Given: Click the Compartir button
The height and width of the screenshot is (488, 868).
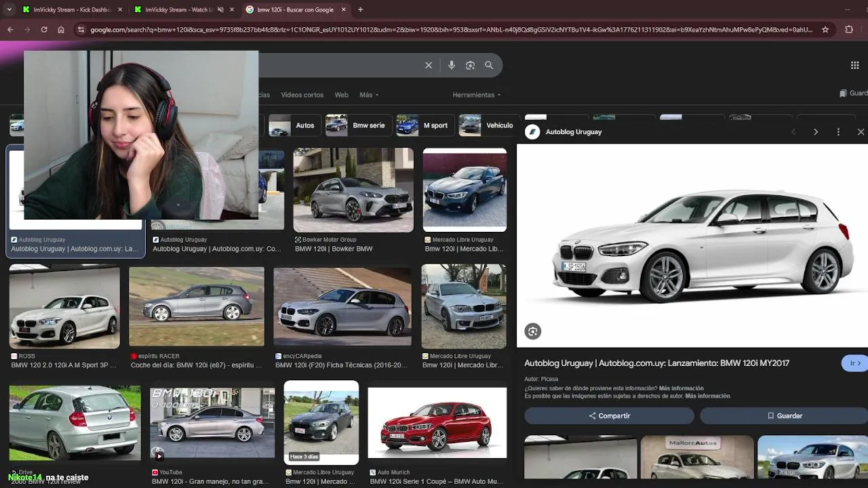Looking at the screenshot, I should [609, 415].
